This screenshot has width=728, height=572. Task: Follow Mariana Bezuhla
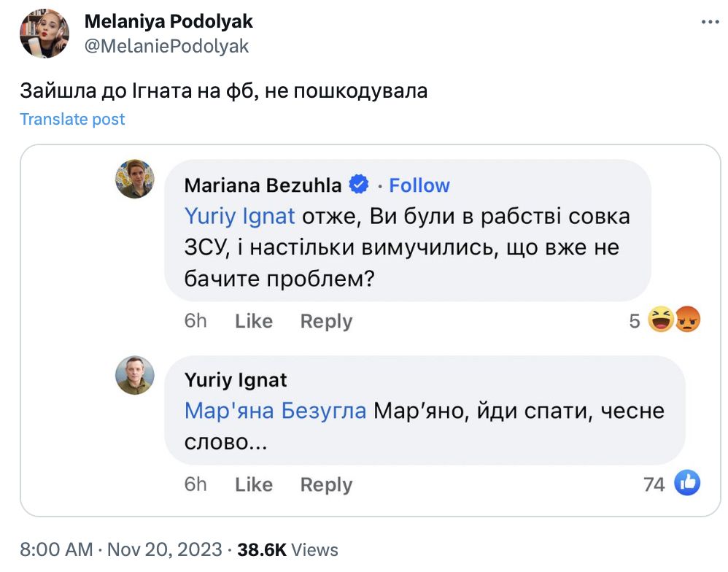pyautogui.click(x=419, y=185)
